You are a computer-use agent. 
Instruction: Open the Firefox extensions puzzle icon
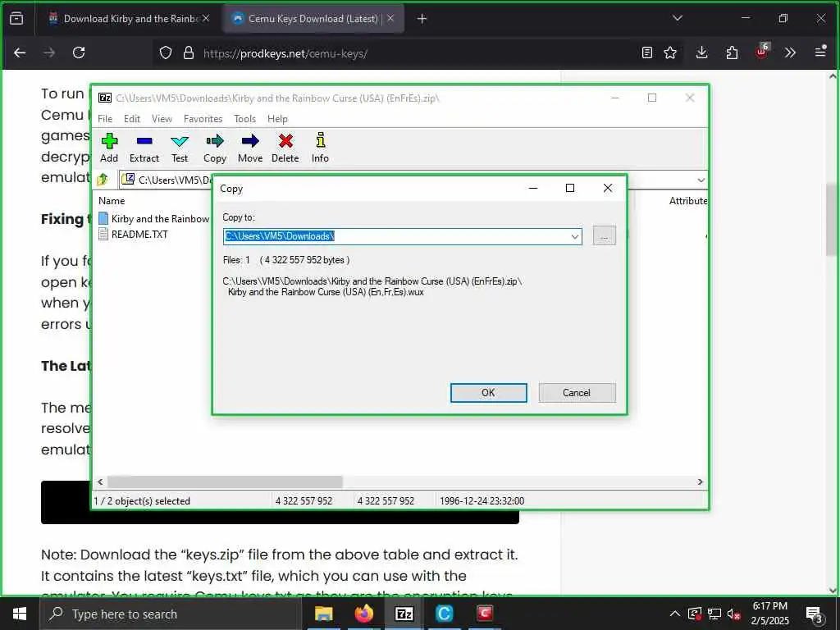coord(732,53)
